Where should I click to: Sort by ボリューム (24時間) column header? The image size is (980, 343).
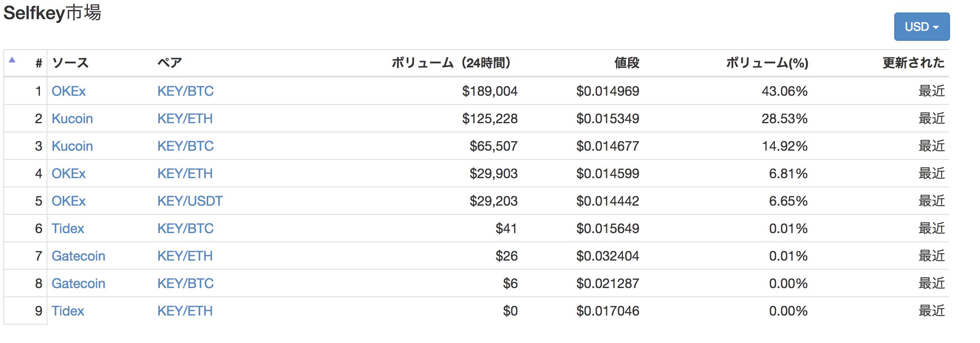point(451,63)
